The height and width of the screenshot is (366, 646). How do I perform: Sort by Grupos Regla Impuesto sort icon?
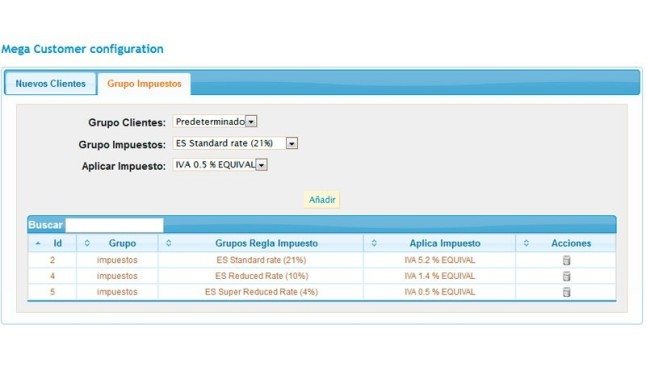click(x=169, y=243)
